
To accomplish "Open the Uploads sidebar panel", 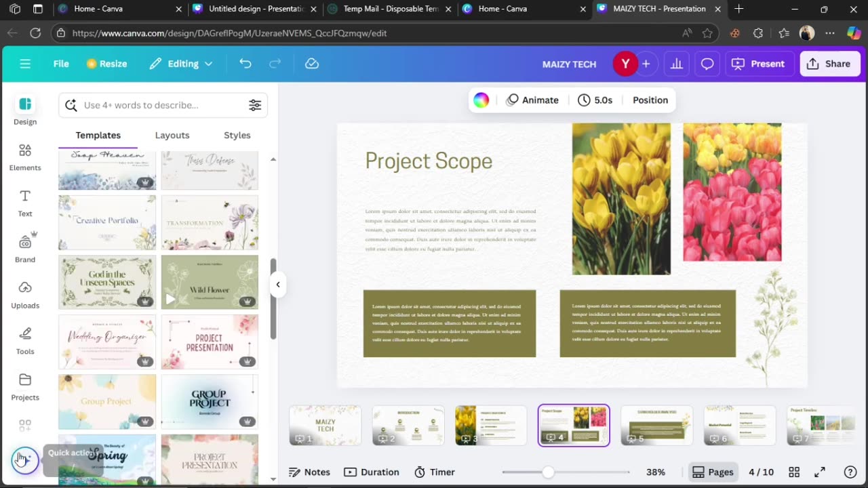I will click(25, 295).
